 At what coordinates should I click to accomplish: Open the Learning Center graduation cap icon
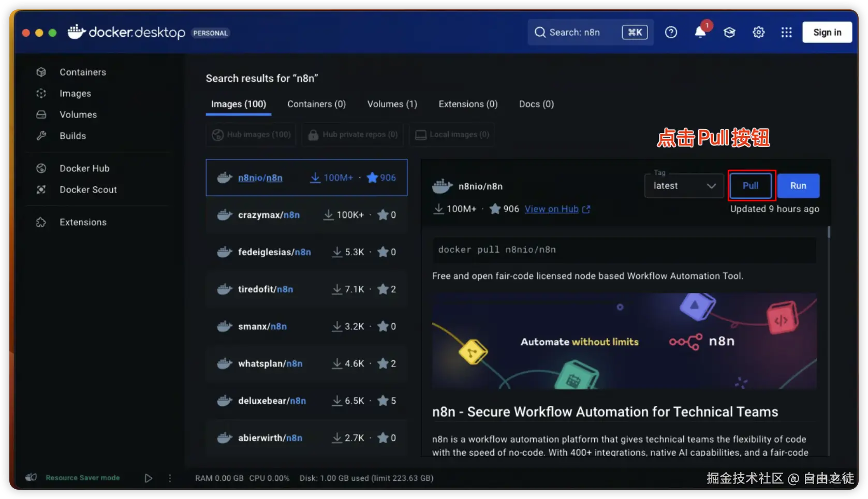pos(729,32)
